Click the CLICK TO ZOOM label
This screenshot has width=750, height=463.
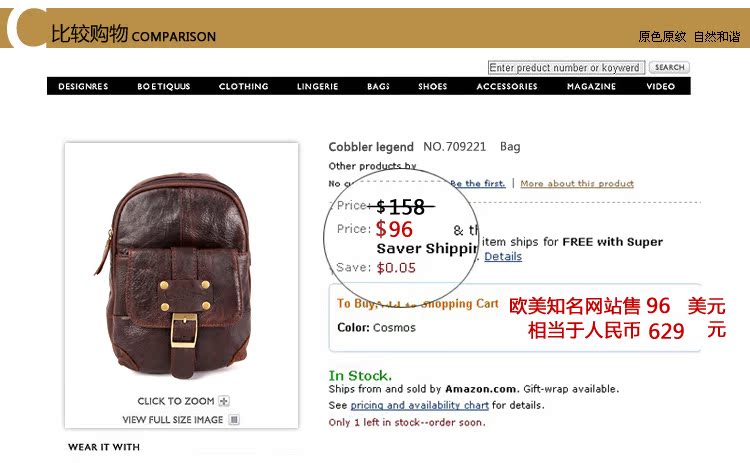pyautogui.click(x=176, y=401)
